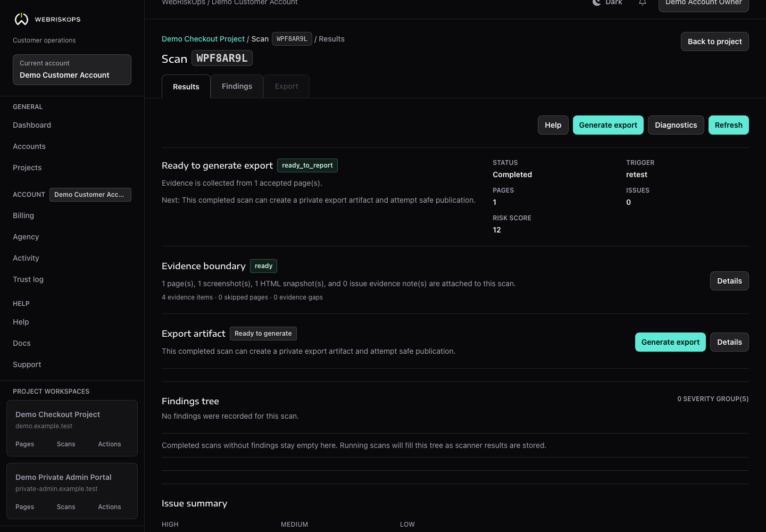Open Demo Private Admin Portal workspace
766x532 pixels.
[x=63, y=477]
